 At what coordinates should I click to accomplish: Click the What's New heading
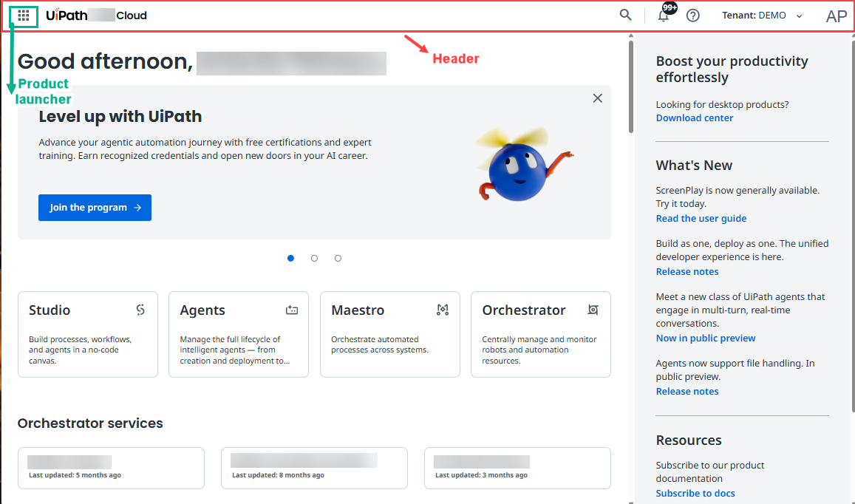tap(694, 166)
